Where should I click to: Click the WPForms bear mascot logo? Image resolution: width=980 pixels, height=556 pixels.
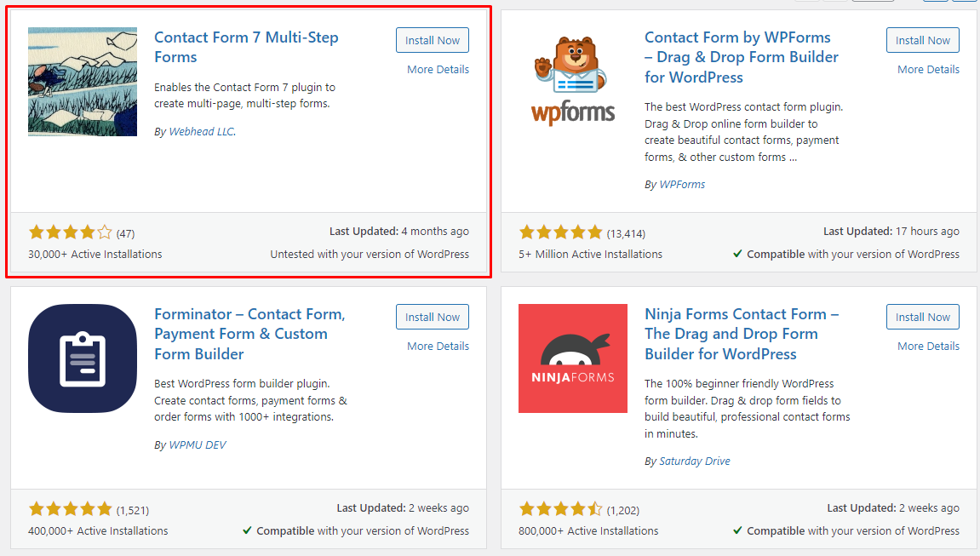572,82
